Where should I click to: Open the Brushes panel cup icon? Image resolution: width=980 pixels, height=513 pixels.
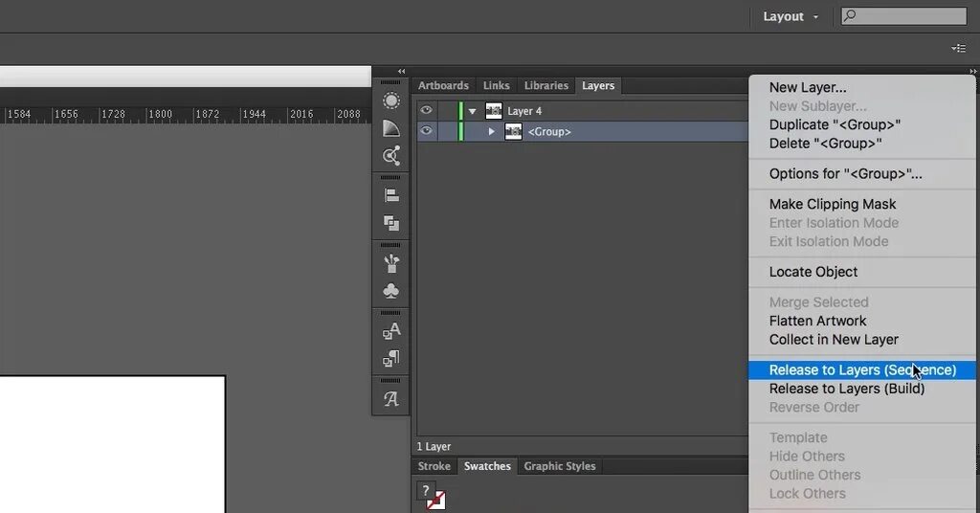pos(391,263)
